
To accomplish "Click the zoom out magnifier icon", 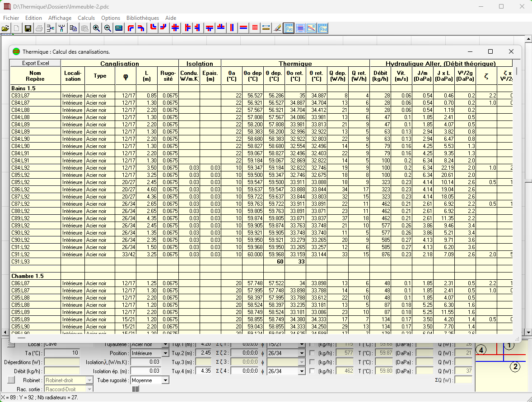I will click(x=107, y=28).
